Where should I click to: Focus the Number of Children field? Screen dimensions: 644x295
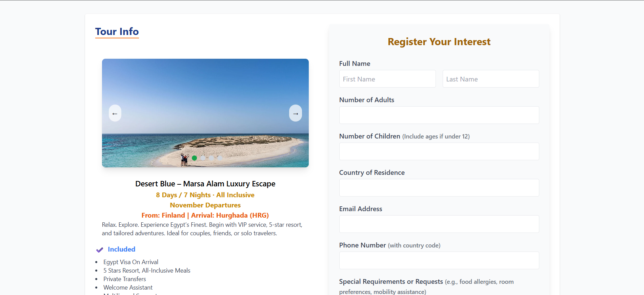(x=439, y=152)
